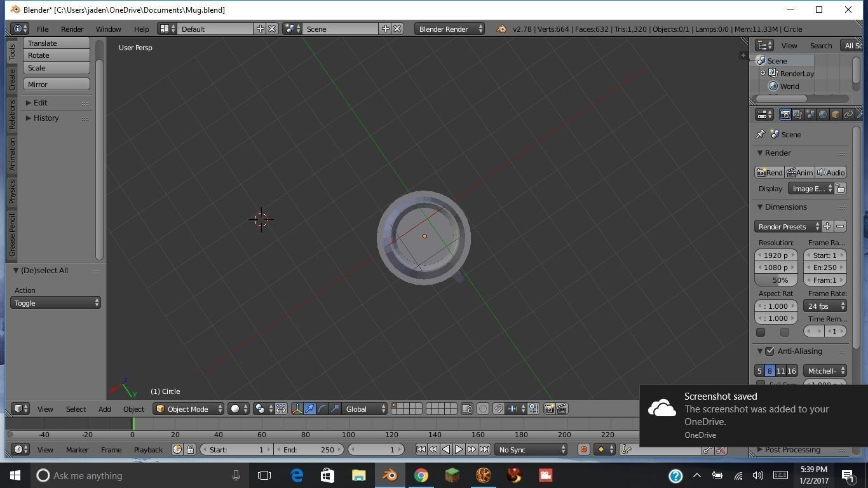Open the File menu
The width and height of the screenshot is (868, 488).
tap(43, 29)
